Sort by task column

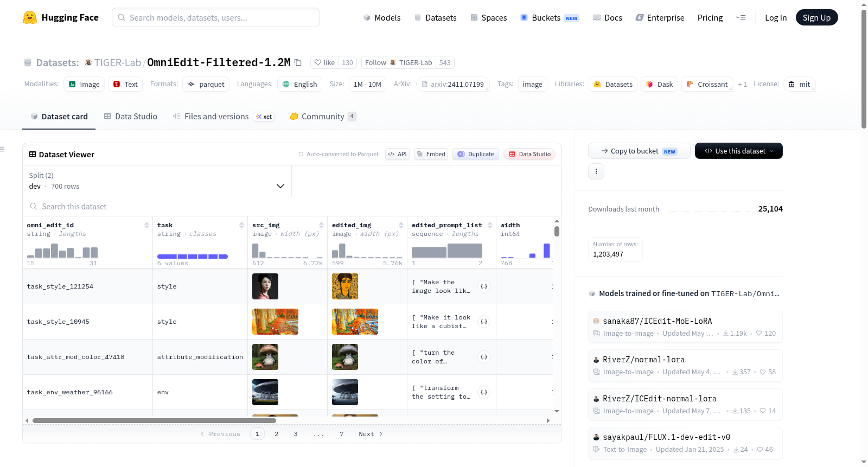coord(241,225)
